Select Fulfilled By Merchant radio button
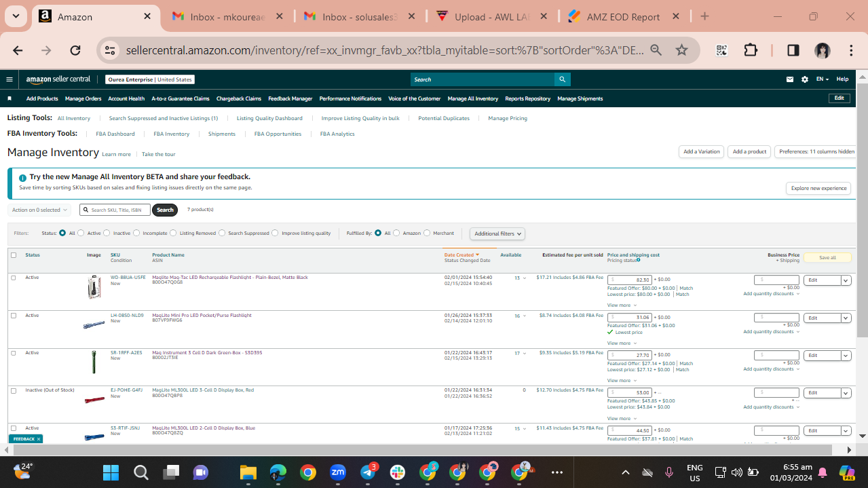This screenshot has height=488, width=868. pos(427,233)
